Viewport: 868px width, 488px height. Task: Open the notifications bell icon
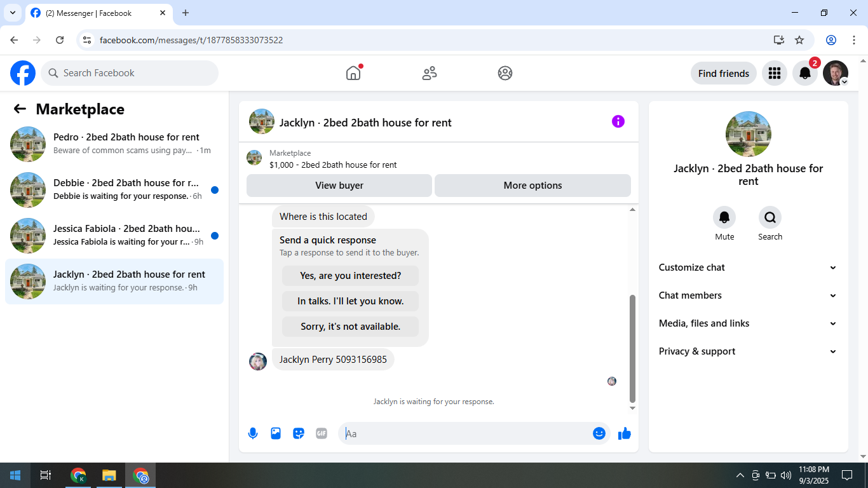pyautogui.click(x=805, y=73)
